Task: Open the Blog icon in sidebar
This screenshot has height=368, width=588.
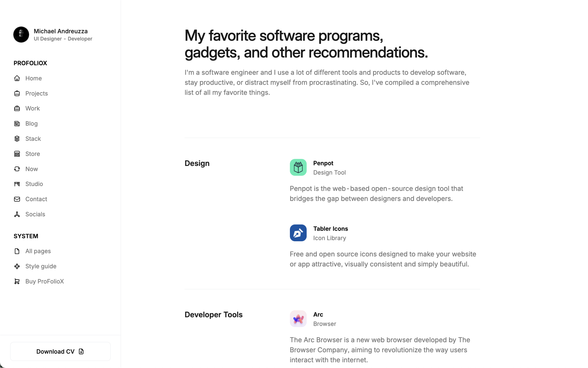Action: pos(17,123)
